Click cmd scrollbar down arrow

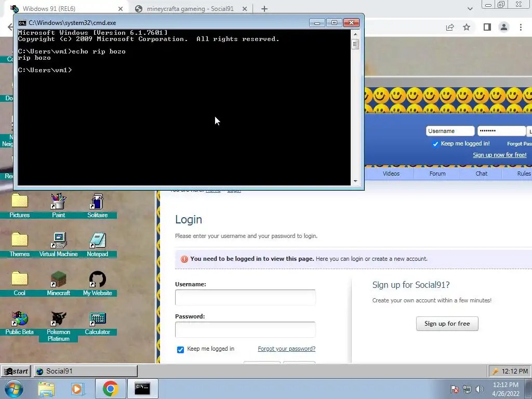355,181
